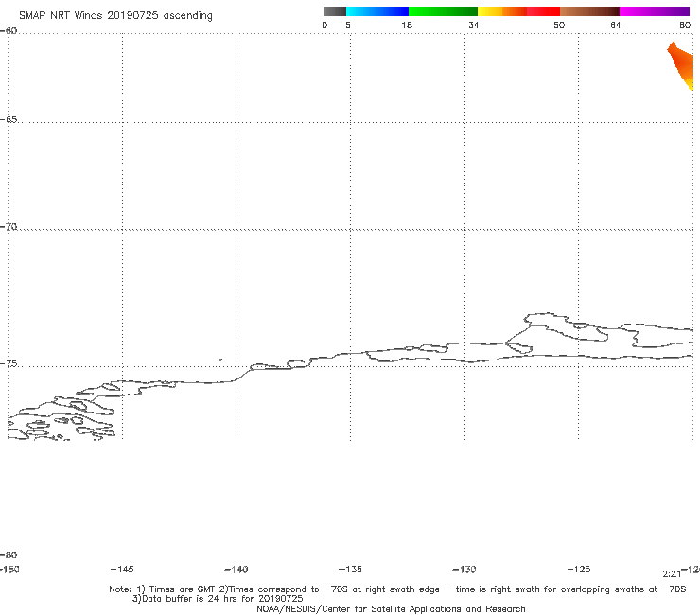Click the color bar label '64'
Image resolution: width=700 pixels, height=615 pixels.
coord(616,25)
